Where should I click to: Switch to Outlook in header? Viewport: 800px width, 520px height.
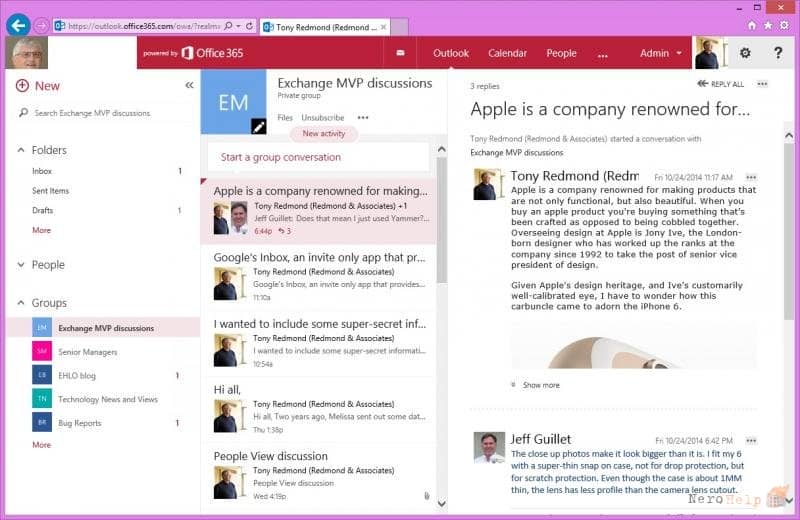click(x=451, y=53)
